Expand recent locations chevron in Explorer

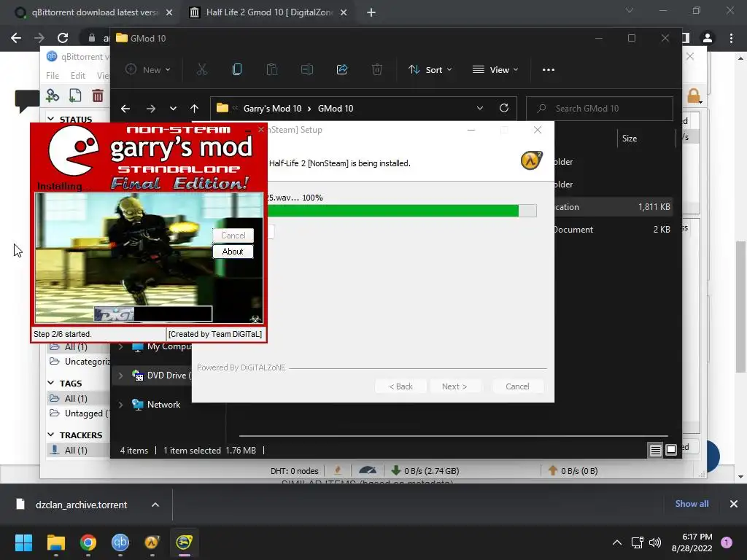coord(173,109)
